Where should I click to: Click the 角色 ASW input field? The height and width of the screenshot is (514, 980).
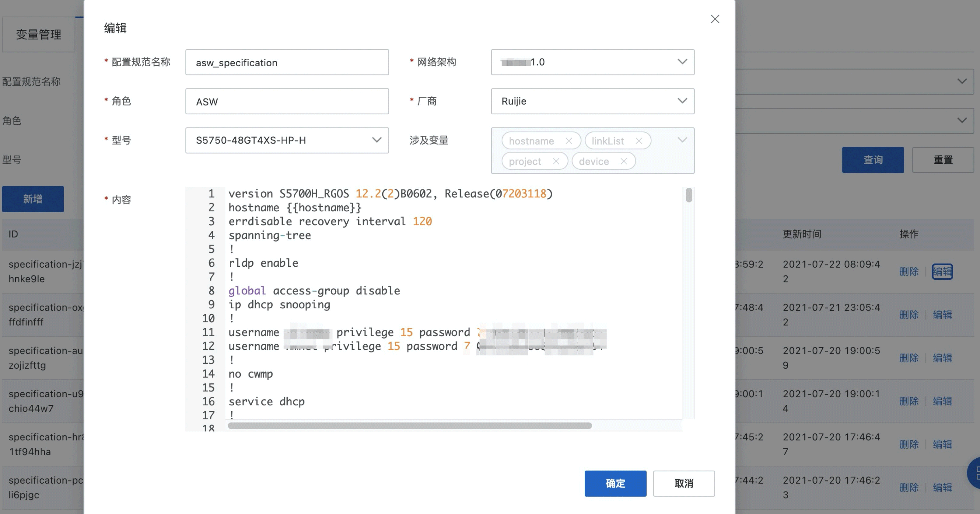287,101
